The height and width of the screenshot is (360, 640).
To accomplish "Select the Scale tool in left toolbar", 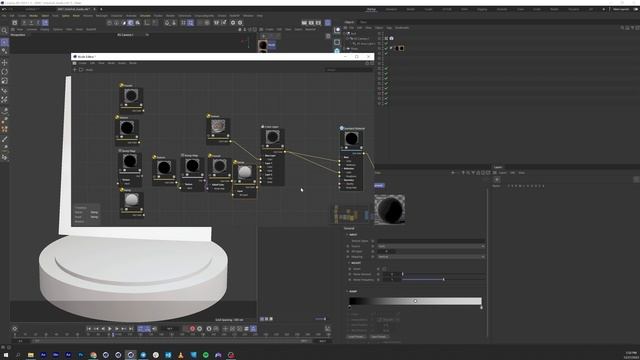I will 4,81.
